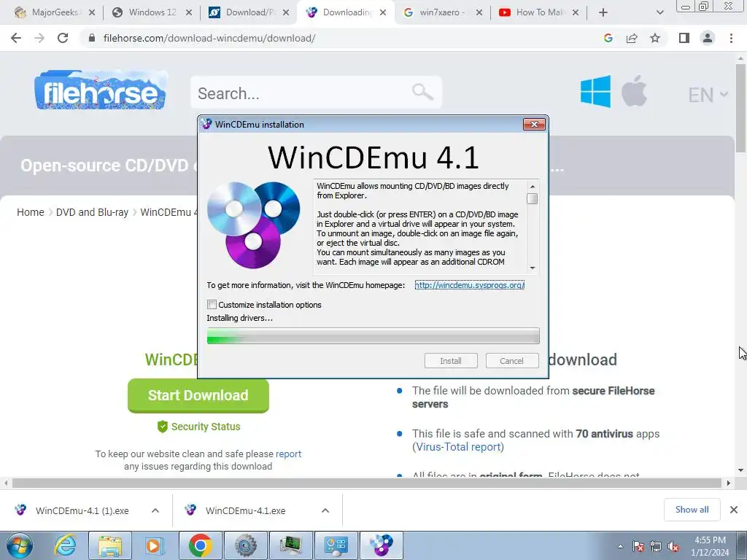Click the Install button
This screenshot has height=560, width=747.
tap(451, 361)
